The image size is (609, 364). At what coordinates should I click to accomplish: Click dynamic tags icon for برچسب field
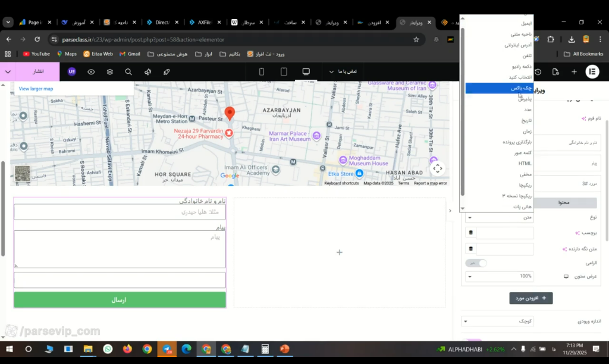[471, 233]
